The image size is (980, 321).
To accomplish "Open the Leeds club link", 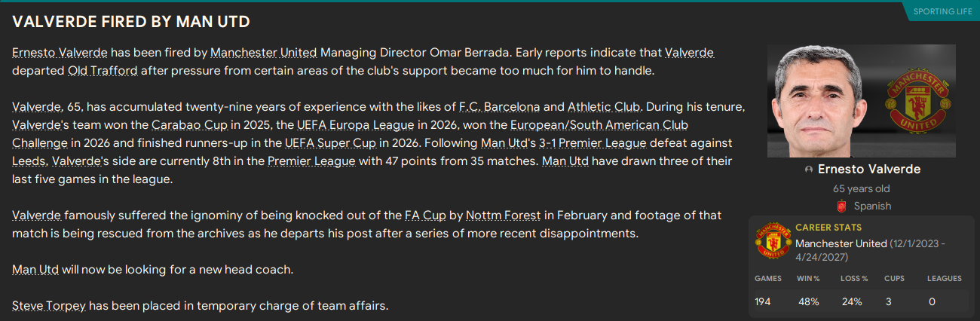I will point(29,160).
